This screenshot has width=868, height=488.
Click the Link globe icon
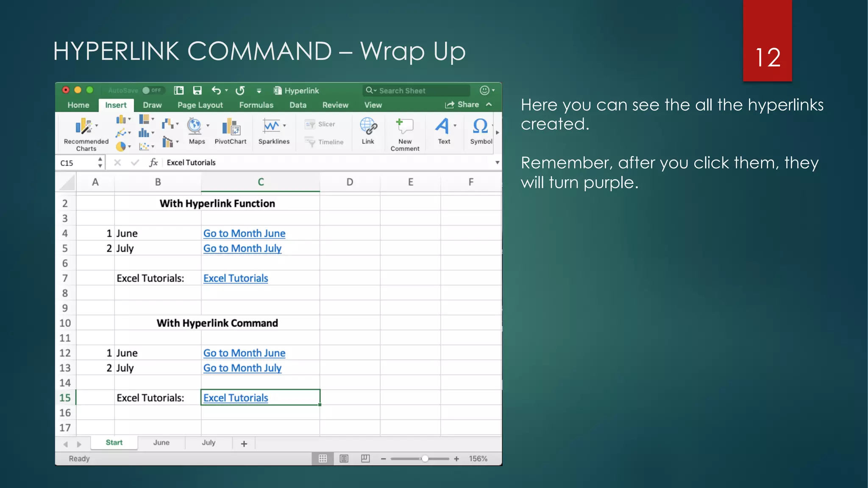[x=368, y=126]
